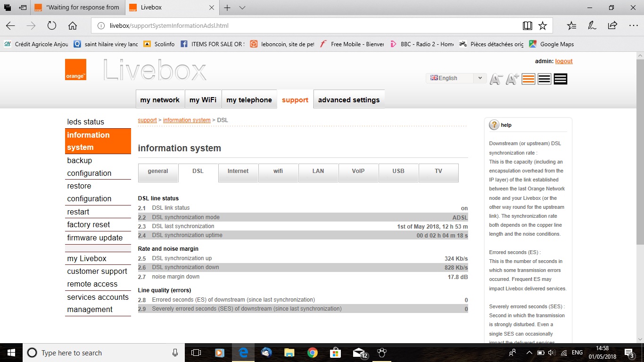Switch to the USB tab
The width and height of the screenshot is (644, 362).
point(398,173)
